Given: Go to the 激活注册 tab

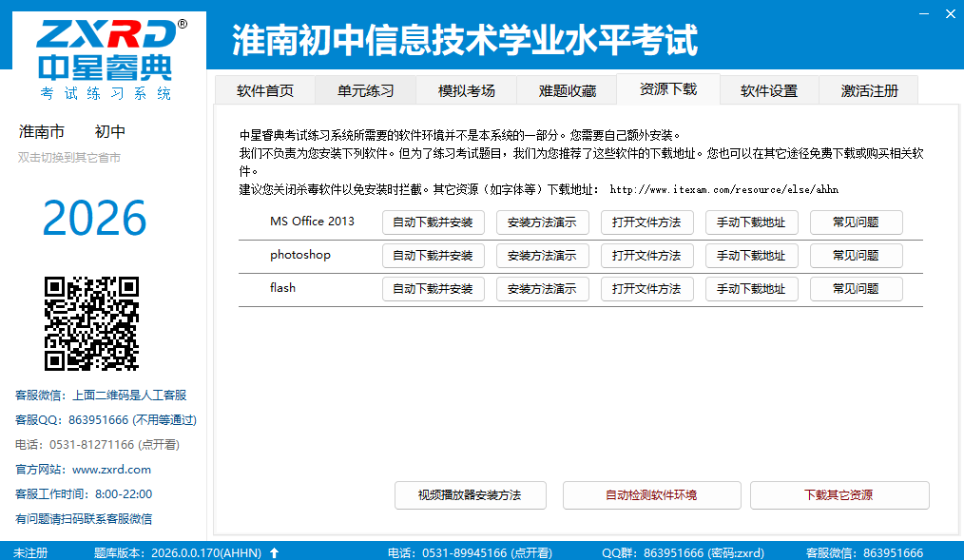Looking at the screenshot, I should tap(869, 88).
